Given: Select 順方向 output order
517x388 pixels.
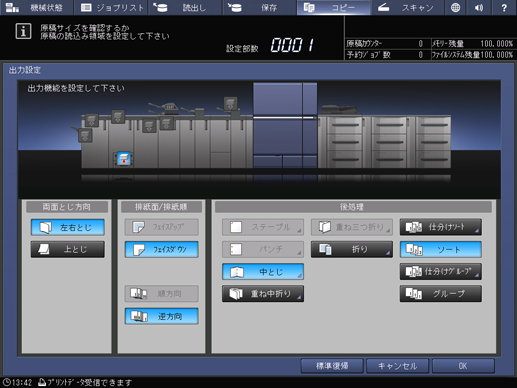Looking at the screenshot, I should 162,294.
